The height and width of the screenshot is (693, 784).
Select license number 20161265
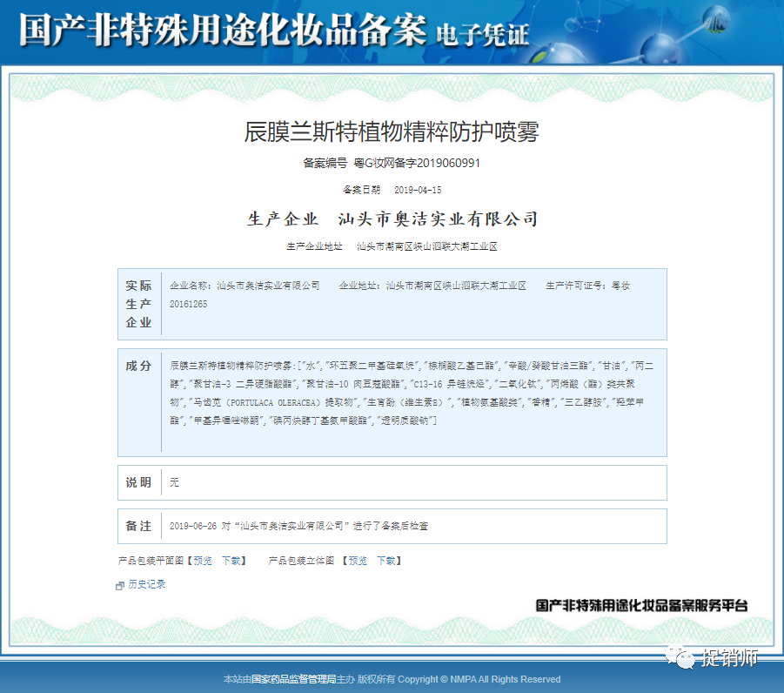[x=188, y=304]
